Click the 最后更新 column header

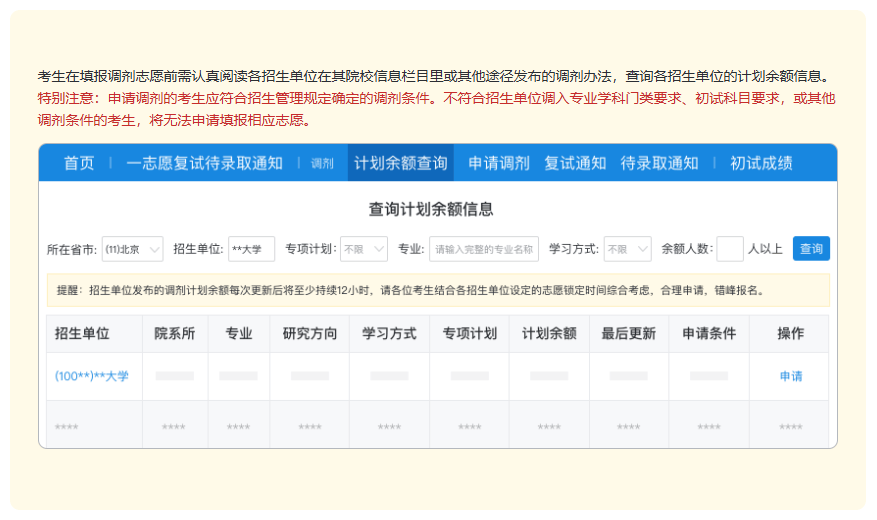tap(629, 334)
